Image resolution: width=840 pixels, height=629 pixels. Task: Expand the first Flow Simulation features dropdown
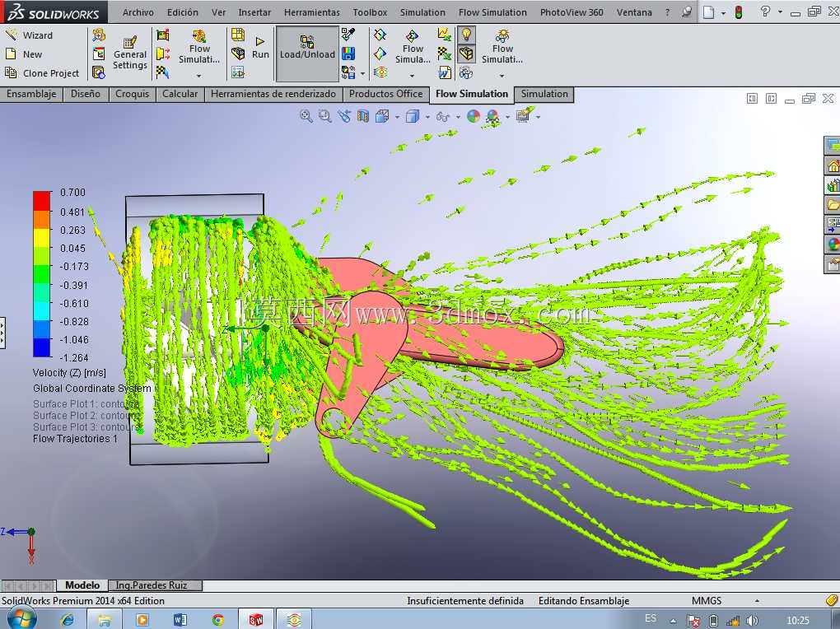point(198,76)
